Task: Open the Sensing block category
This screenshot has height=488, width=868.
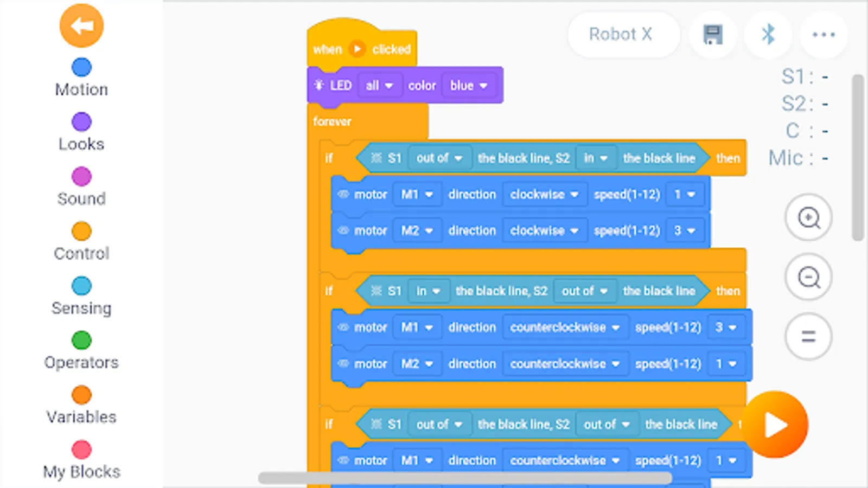Action: click(x=81, y=297)
